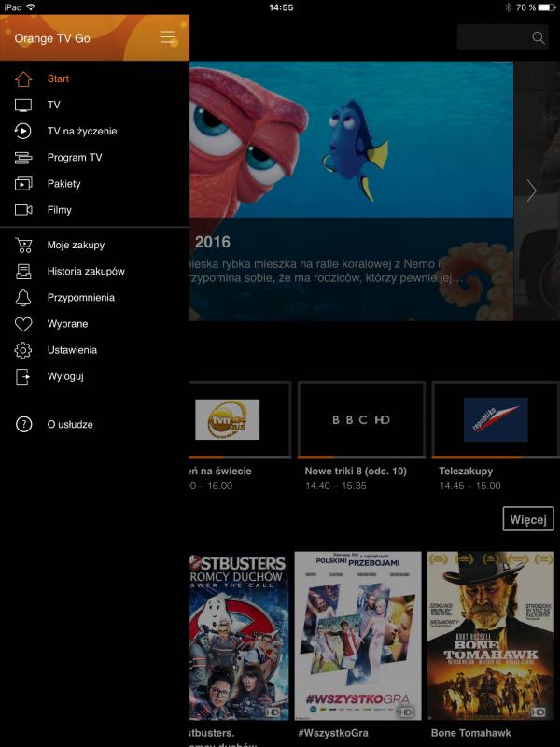
Task: Tap progress bar under BBC HD tile
Action: point(361,458)
